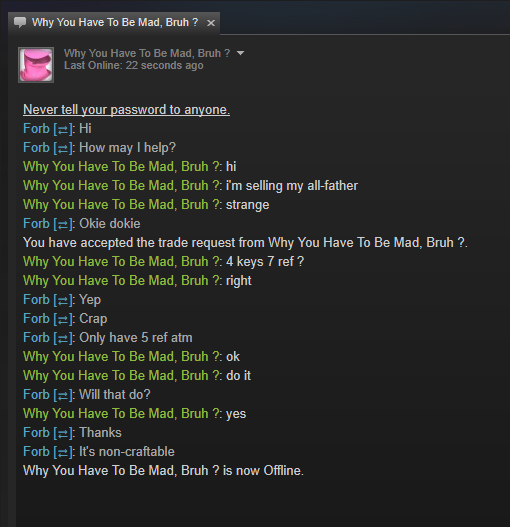The height and width of the screenshot is (527, 510).
Task: Click the green sender name on 'i'm selling my all-father'
Action: tap(121, 186)
